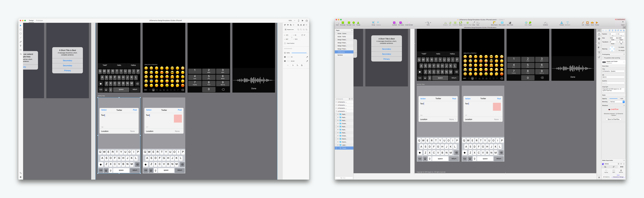Open Sketch Cloud from the toolbar
644x198 pixels.
(592, 23)
